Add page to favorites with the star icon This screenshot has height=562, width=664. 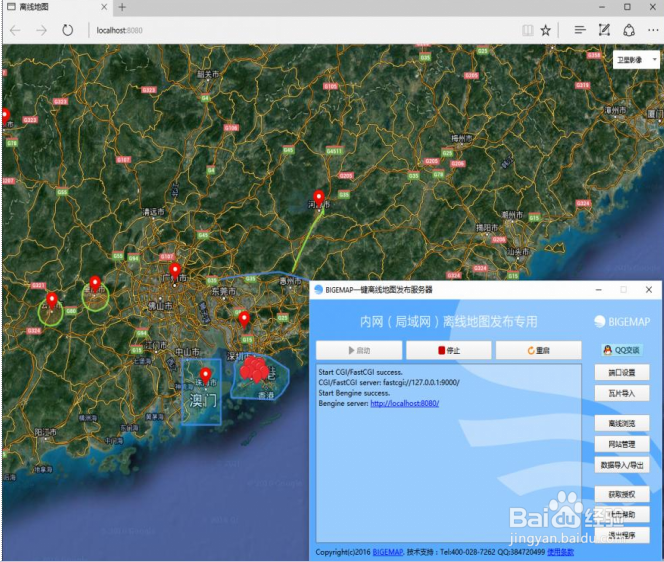click(545, 30)
